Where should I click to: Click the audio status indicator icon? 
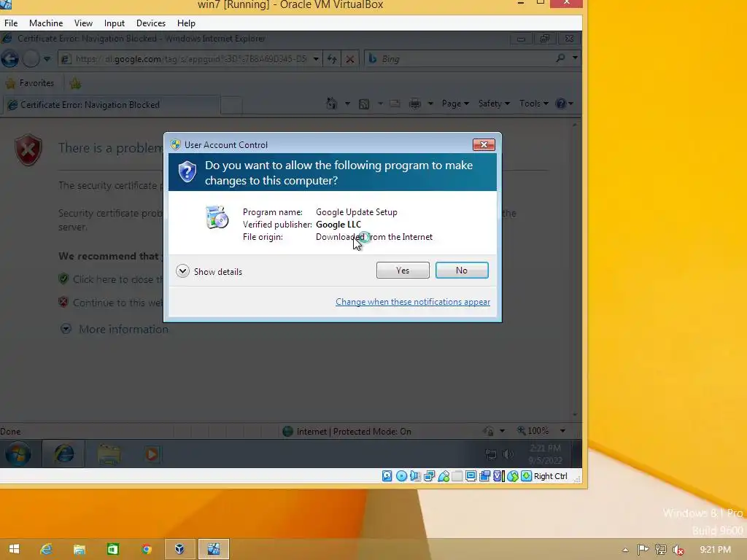coord(415,475)
